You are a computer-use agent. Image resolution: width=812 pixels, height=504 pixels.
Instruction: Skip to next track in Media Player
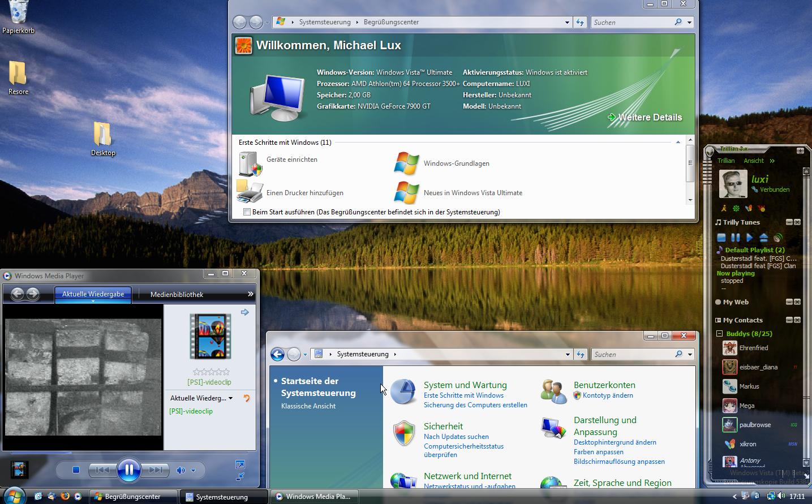coord(155,469)
